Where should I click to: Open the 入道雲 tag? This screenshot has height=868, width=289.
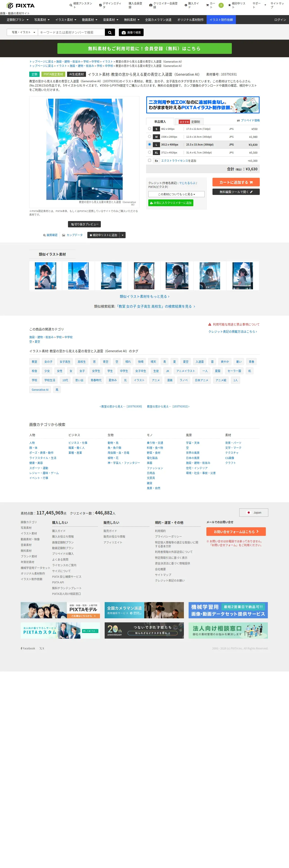tap(199, 362)
